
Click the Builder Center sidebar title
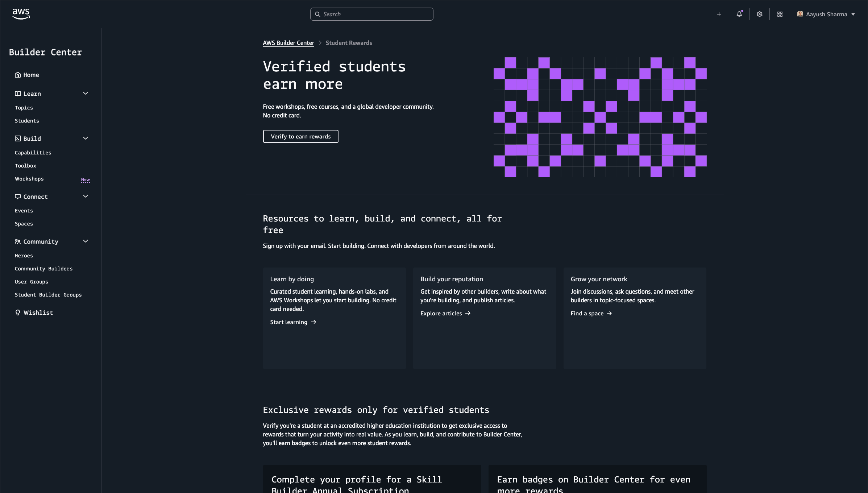[45, 52]
